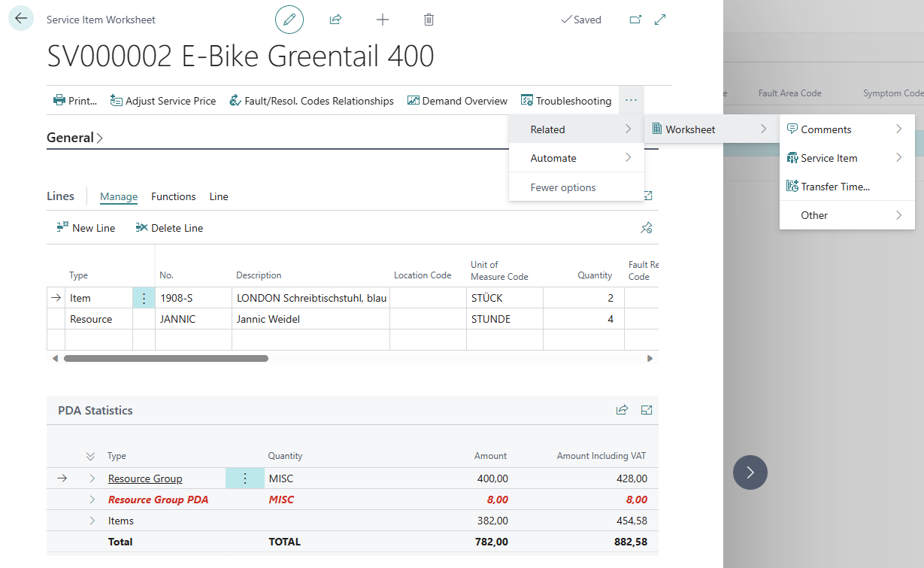
Task: Expand the Resource Group PDA row
Action: (x=92, y=500)
